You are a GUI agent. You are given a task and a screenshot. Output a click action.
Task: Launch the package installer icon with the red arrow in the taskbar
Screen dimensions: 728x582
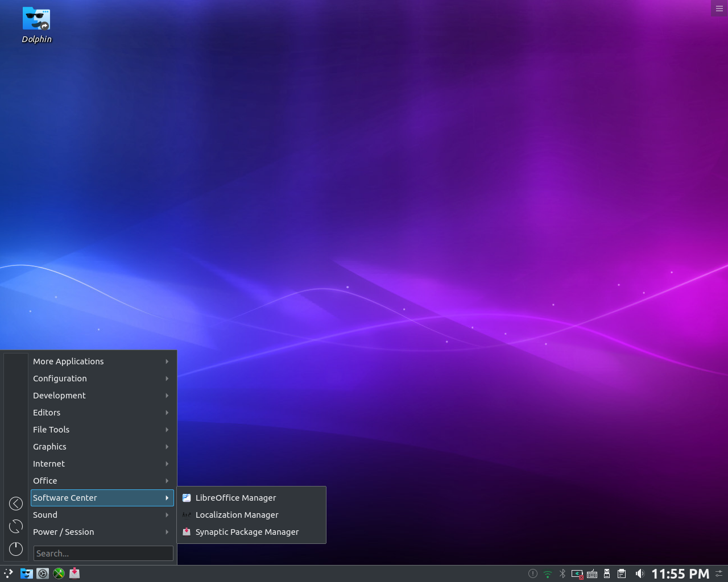pyautogui.click(x=75, y=573)
